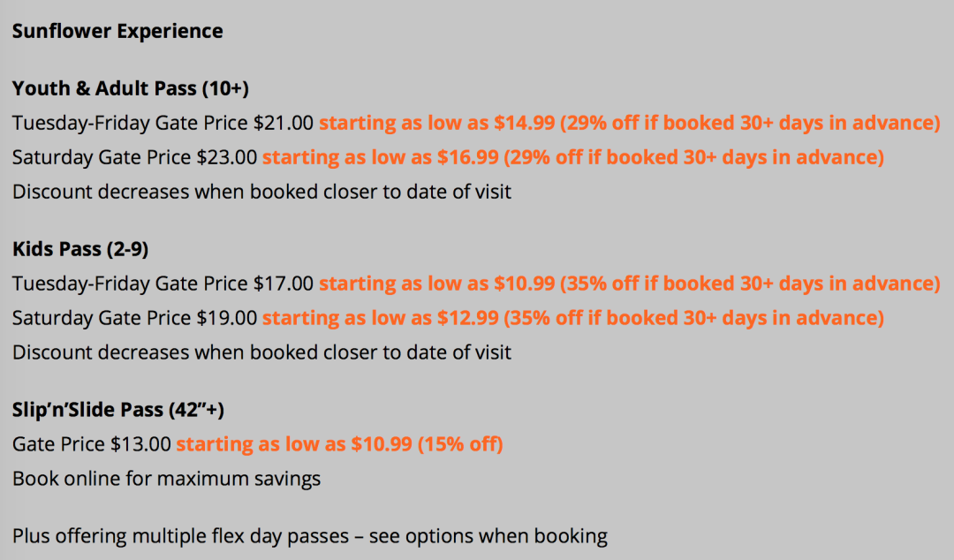Open the $10.99 offer with 15% off

[339, 444]
